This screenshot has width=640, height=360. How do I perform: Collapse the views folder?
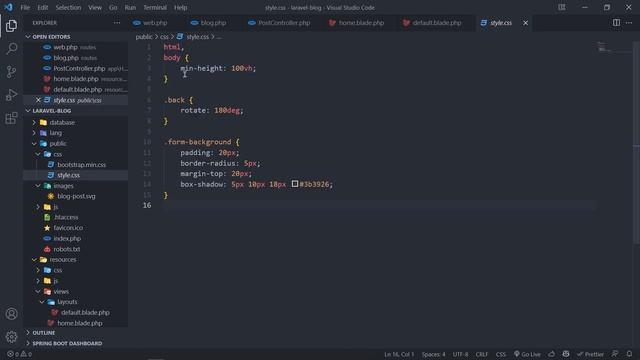[x=61, y=291]
